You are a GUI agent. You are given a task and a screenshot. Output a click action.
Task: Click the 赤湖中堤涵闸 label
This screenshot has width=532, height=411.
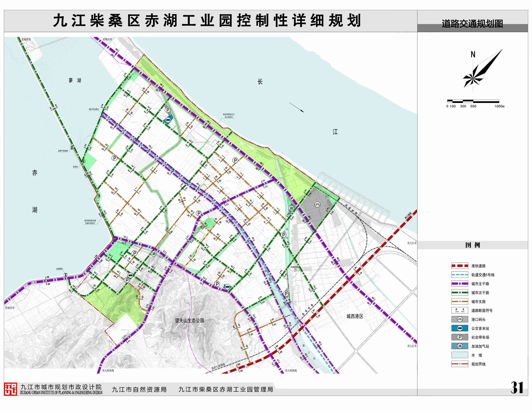[x=63, y=151]
